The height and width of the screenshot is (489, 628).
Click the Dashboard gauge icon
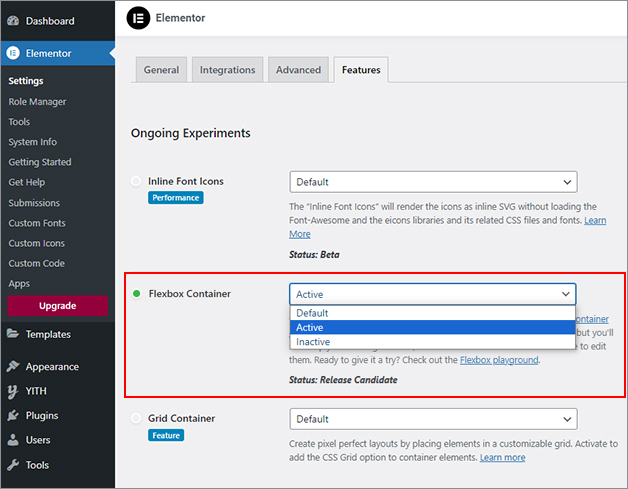(x=13, y=21)
